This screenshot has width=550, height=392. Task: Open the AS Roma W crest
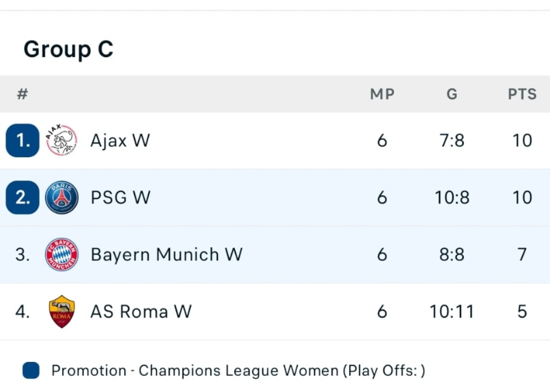tap(62, 312)
